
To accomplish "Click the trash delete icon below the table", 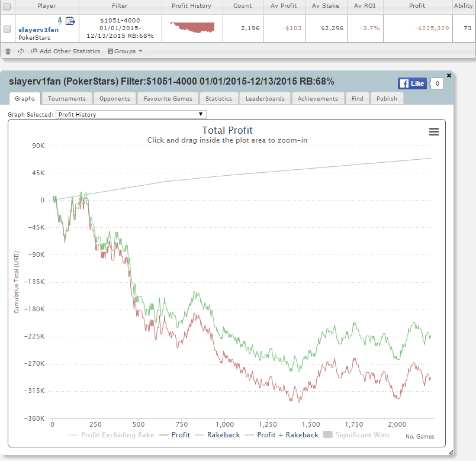I will coord(8,51).
